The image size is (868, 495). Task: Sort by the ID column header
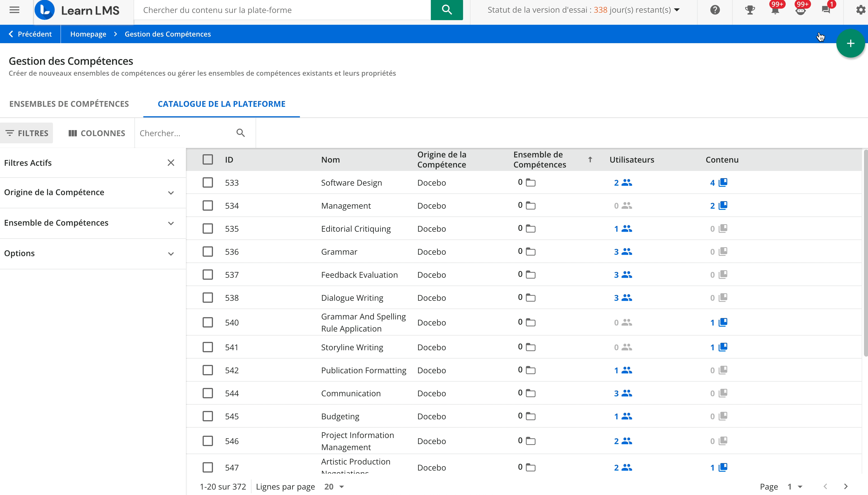[x=229, y=159]
